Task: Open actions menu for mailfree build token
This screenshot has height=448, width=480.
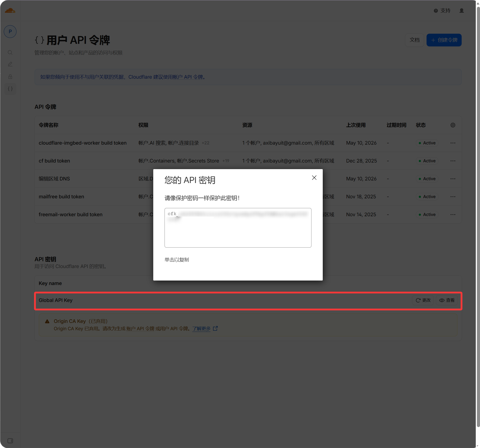Action: 453,196
